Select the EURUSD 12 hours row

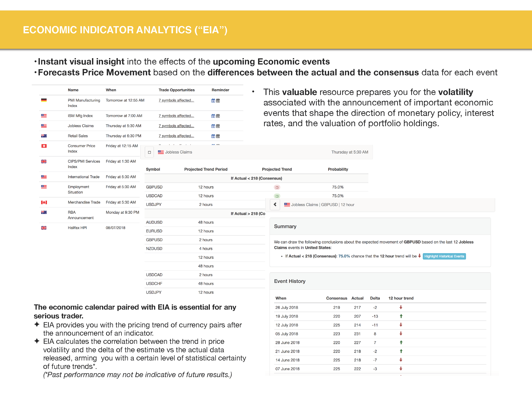click(205, 231)
